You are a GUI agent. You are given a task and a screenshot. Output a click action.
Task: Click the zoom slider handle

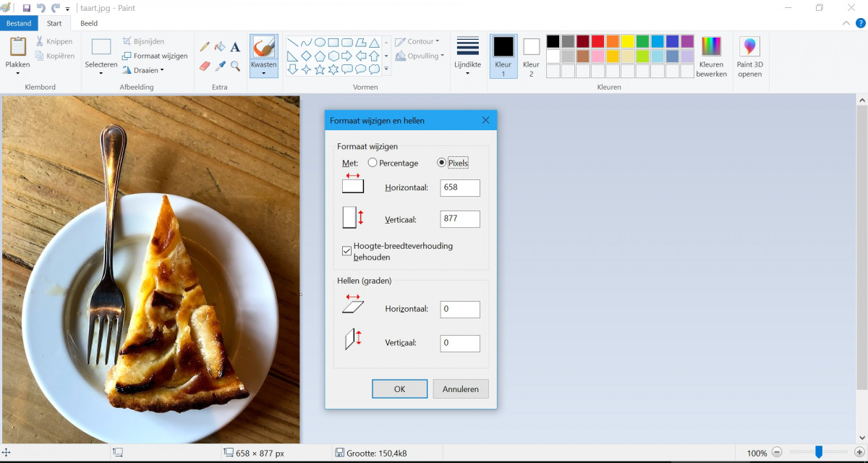coord(819,452)
